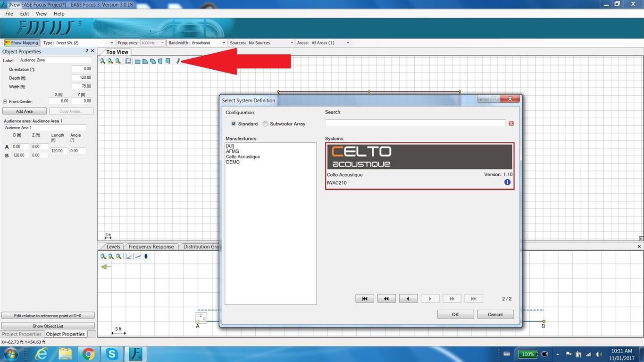
Task: Expand the Front Center plus expander
Action: (5, 101)
